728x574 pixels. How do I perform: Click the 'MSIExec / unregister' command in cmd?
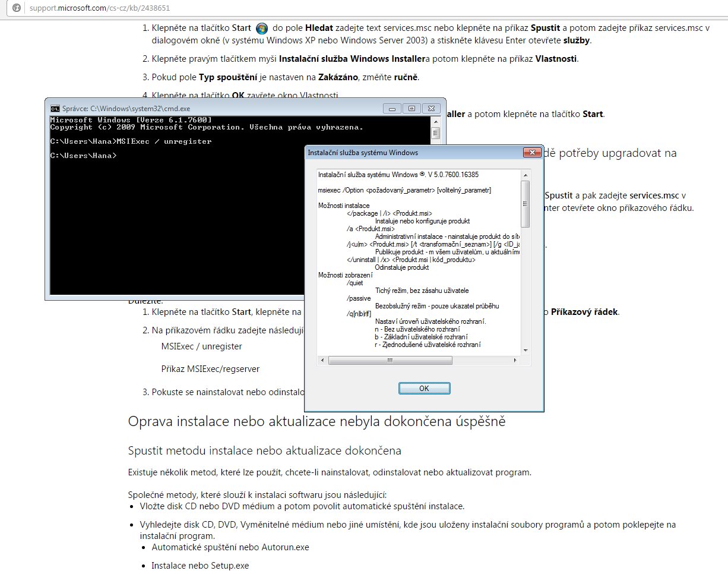pyautogui.click(x=164, y=141)
